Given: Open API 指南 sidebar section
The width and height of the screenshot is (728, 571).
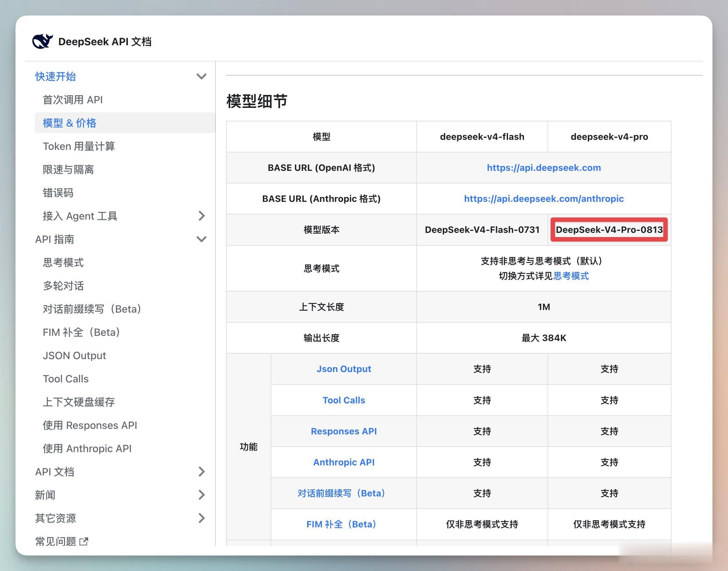Looking at the screenshot, I should tap(55, 239).
